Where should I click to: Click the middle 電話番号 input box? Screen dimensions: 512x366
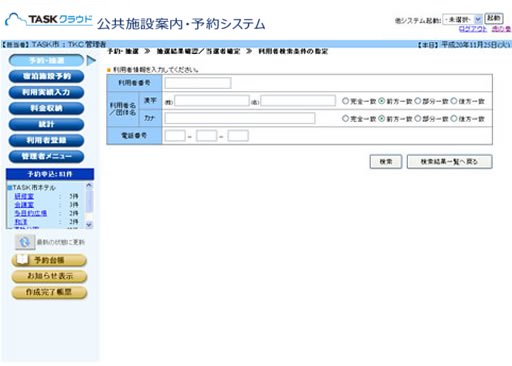[x=206, y=136]
